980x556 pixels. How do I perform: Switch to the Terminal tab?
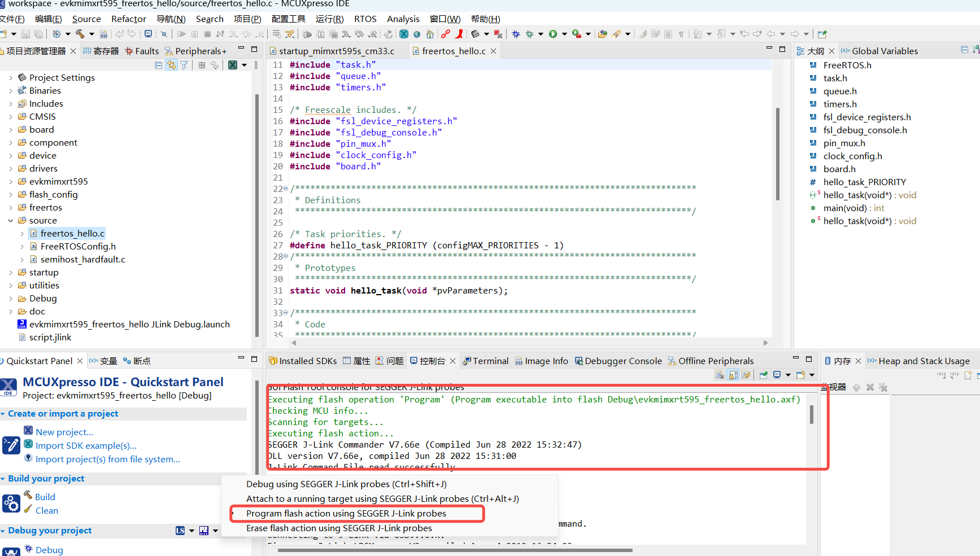click(x=490, y=361)
